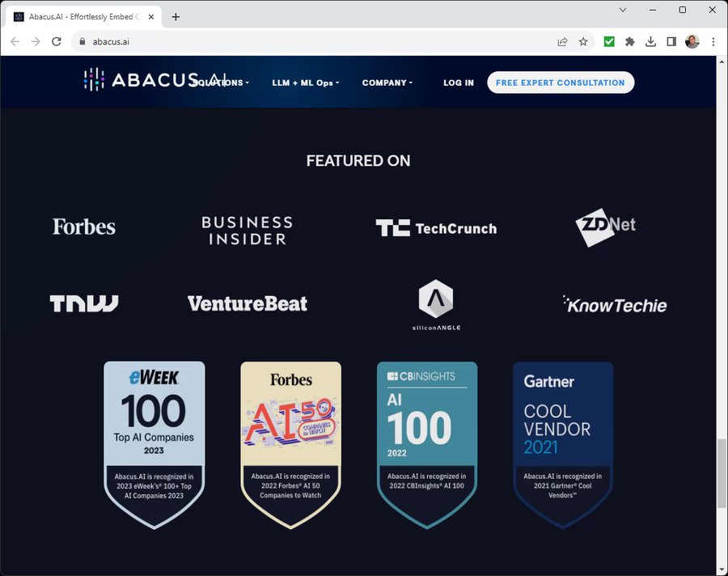Click the padlock site info icon

83,42
